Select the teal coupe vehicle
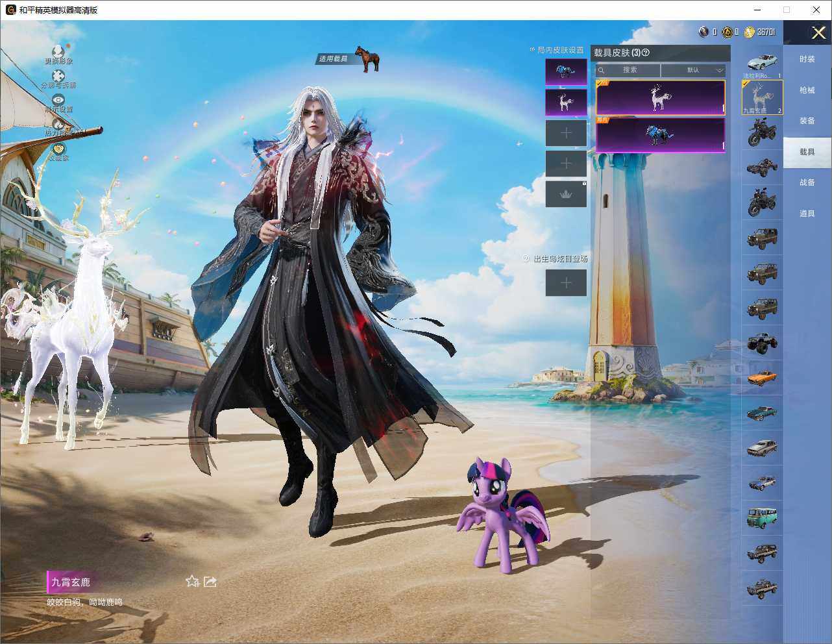The width and height of the screenshot is (832, 644). coord(763,413)
